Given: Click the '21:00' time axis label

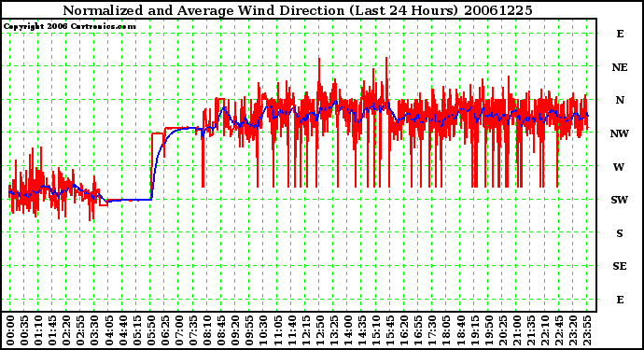Looking at the screenshot, I should [517, 330].
